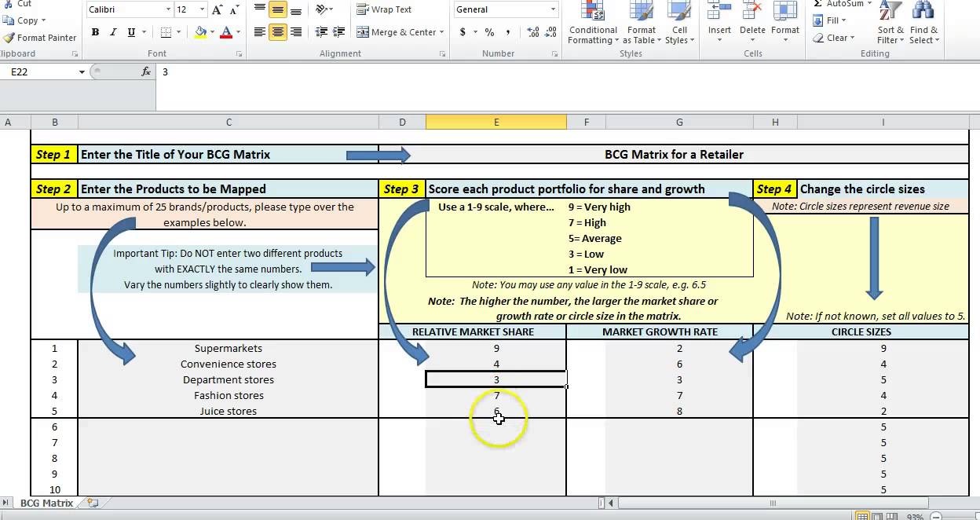Viewport: 980px width, 520px height.
Task: Select Top Align icon
Action: point(260,9)
